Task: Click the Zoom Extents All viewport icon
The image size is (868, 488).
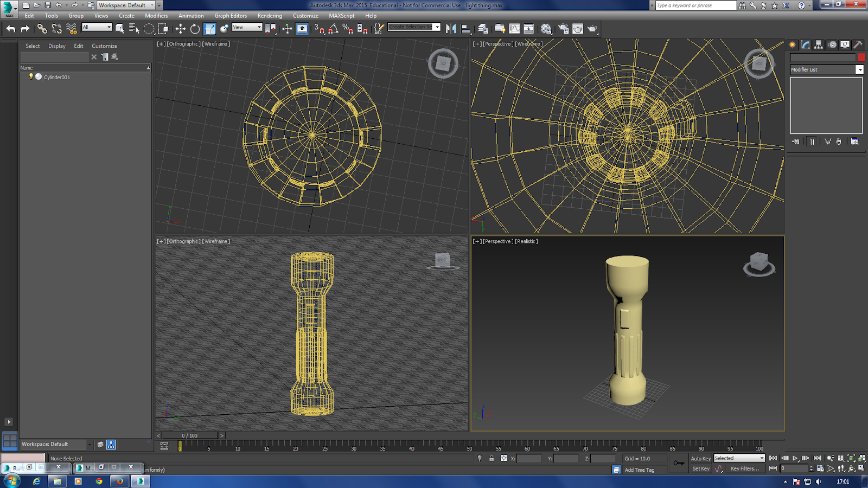Action: click(862, 458)
